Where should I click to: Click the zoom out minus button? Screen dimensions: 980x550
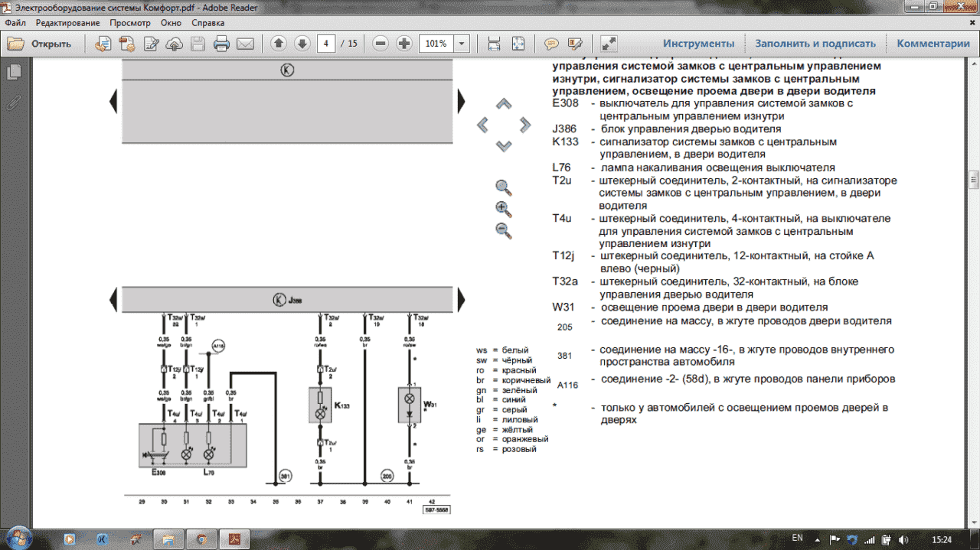(381, 44)
